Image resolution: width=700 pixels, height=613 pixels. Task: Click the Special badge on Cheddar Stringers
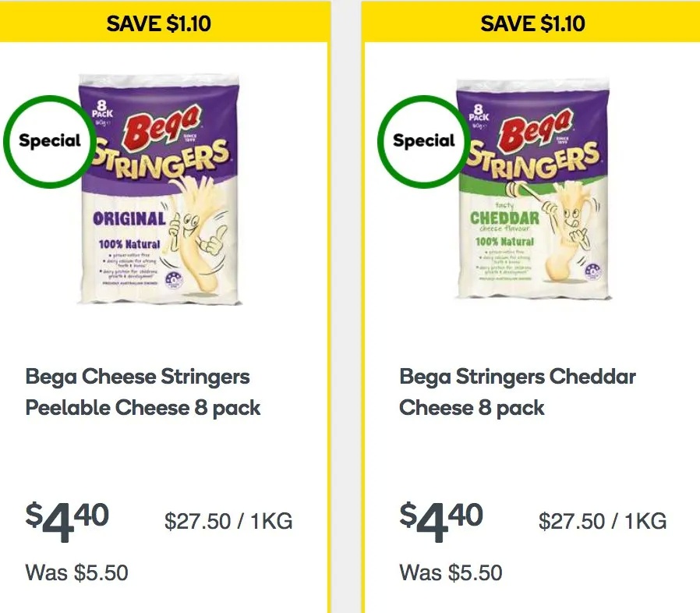(x=424, y=141)
